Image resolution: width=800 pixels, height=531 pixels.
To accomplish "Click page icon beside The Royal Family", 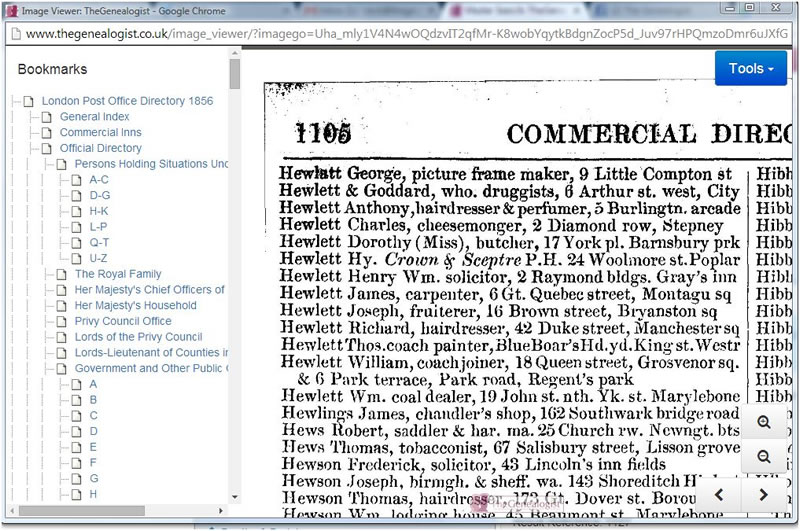I will (61, 275).
